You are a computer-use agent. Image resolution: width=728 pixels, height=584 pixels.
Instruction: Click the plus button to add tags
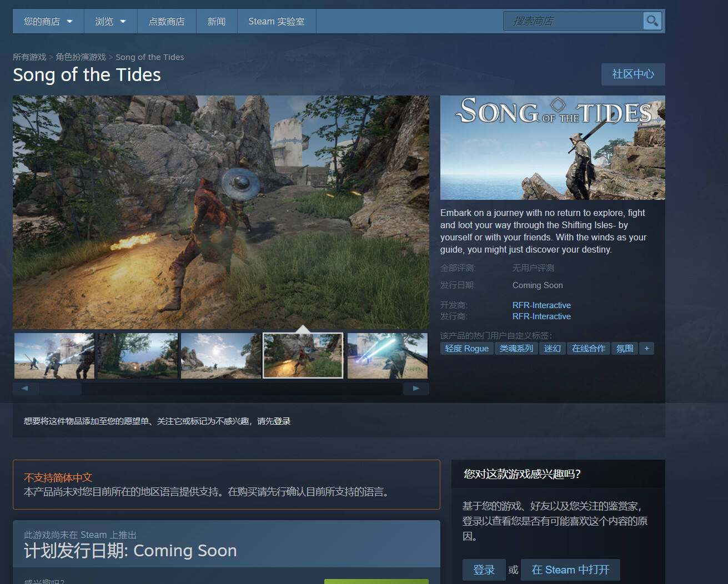coord(646,349)
